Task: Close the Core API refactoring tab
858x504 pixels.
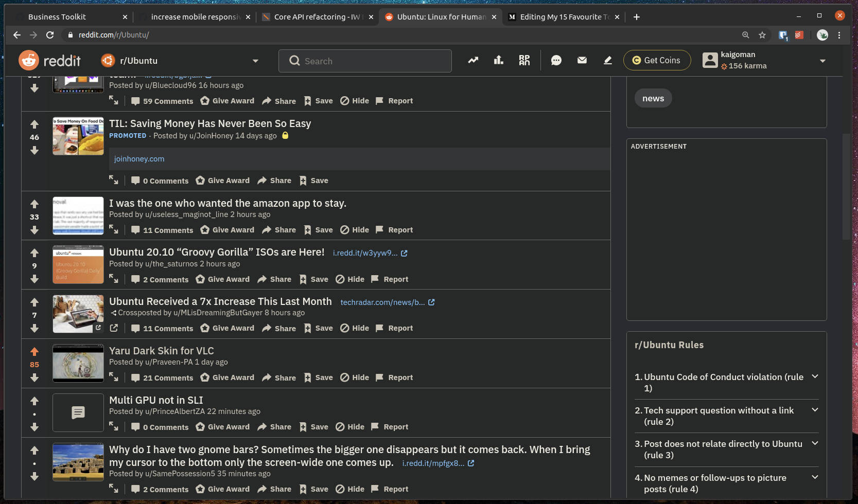Action: pyautogui.click(x=371, y=17)
